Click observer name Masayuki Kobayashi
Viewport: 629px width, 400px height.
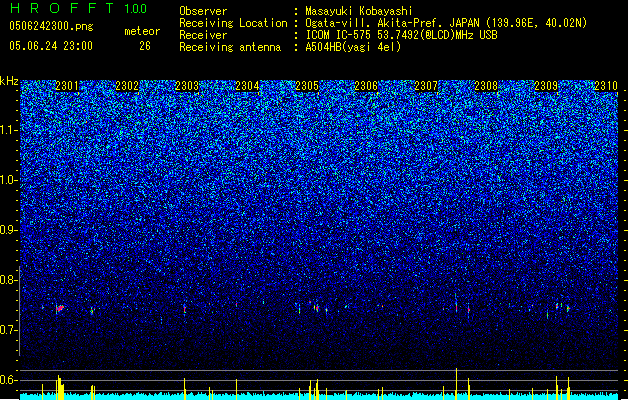click(359, 11)
